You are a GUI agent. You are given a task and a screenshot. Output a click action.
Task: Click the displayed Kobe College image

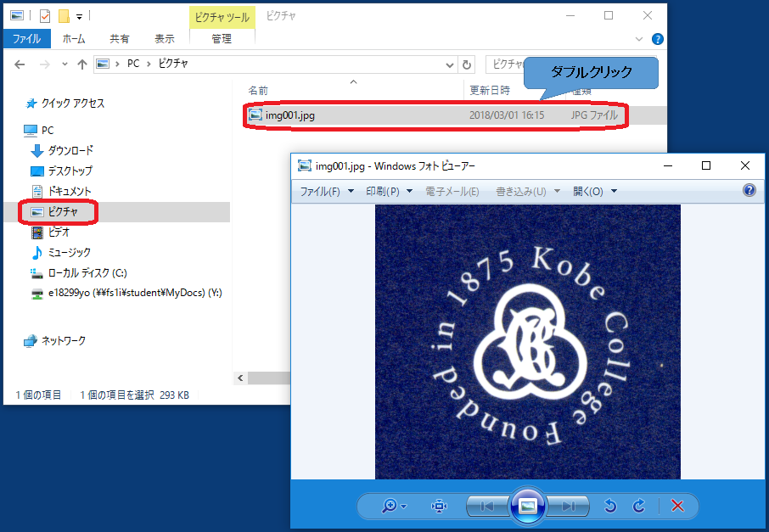click(528, 342)
